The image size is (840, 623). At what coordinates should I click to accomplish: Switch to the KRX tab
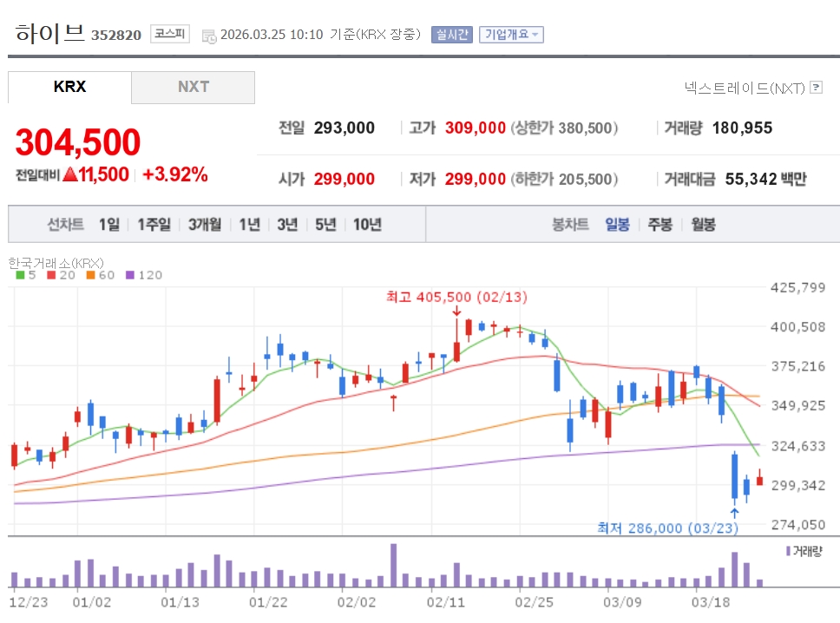pyautogui.click(x=69, y=87)
